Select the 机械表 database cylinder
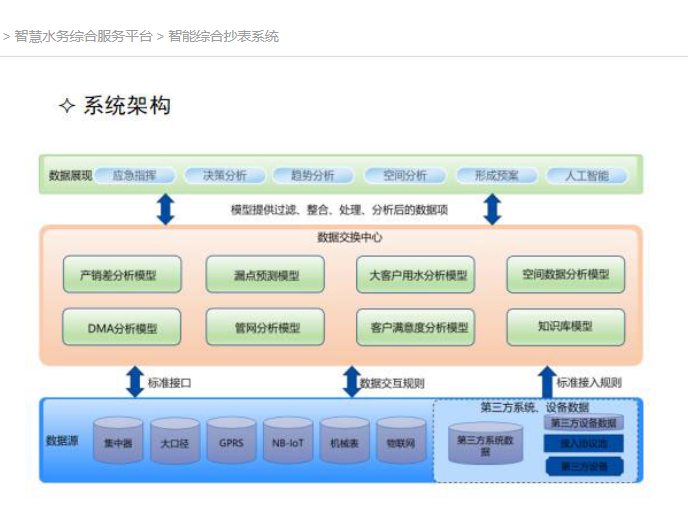This screenshot has width=688, height=510. click(x=344, y=441)
